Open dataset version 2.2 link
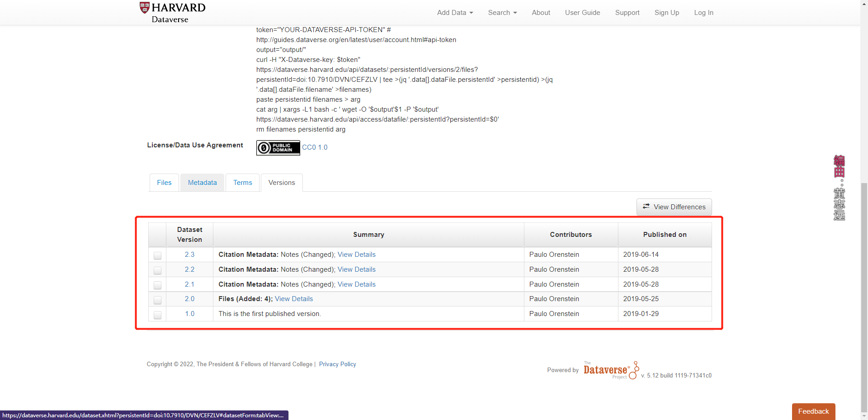This screenshot has height=420, width=868. click(x=189, y=269)
